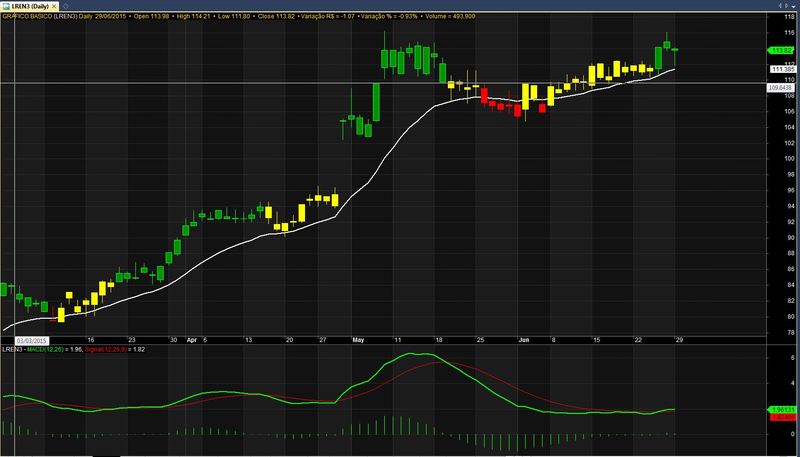This screenshot has width=800, height=457.
Task: Click the red 1.82459 signal value tag
Action: [x=782, y=417]
